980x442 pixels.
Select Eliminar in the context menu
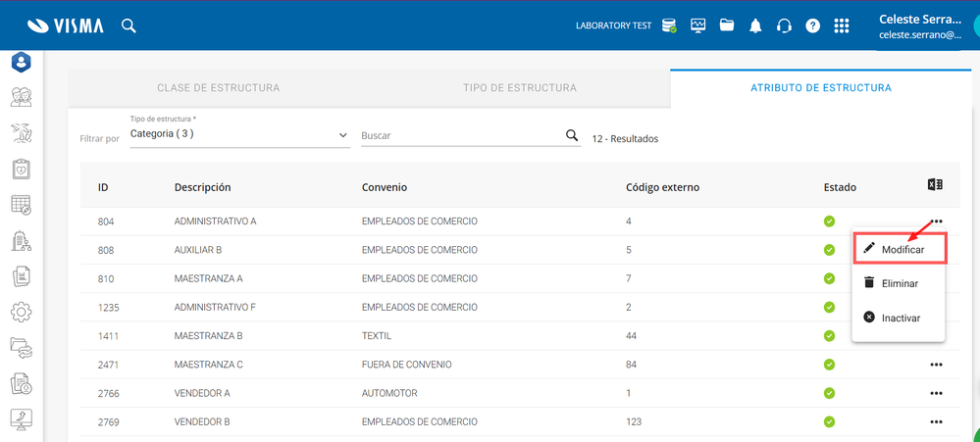[900, 283]
